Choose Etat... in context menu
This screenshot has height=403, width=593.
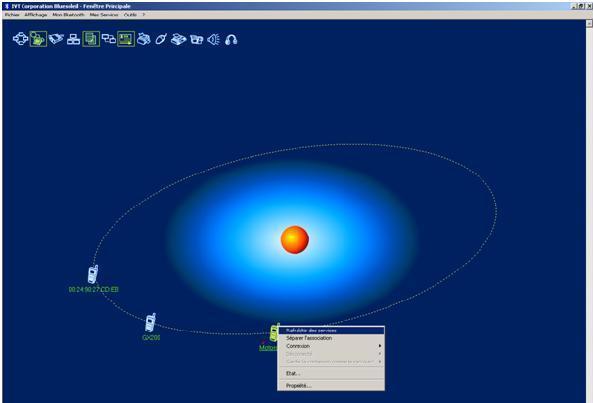[331, 374]
